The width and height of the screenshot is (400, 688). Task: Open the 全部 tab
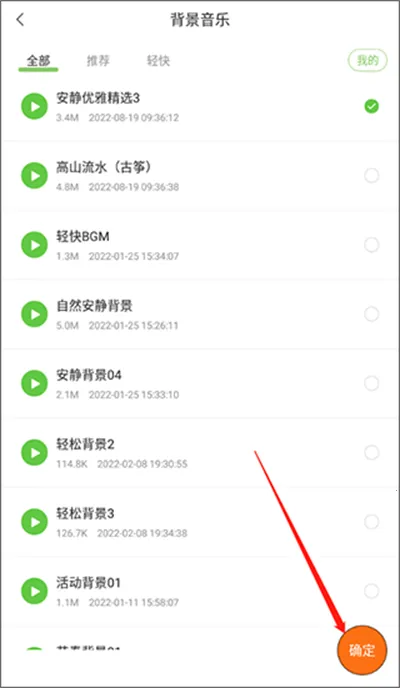[x=38, y=61]
